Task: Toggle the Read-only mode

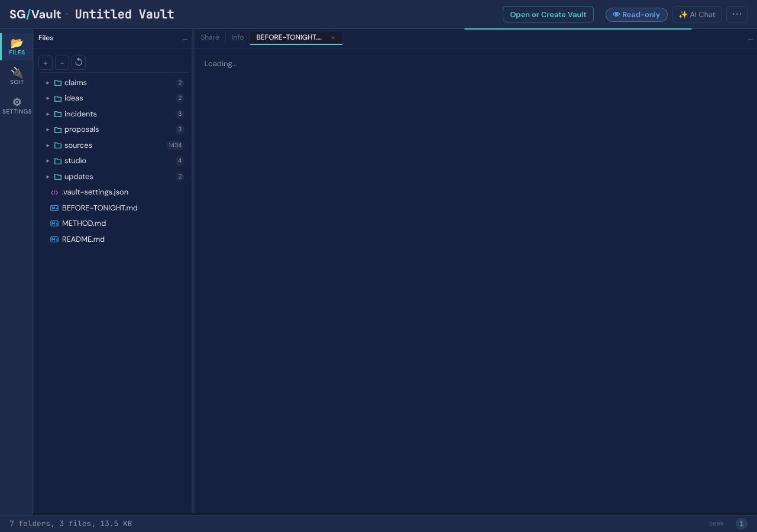Action: click(636, 15)
